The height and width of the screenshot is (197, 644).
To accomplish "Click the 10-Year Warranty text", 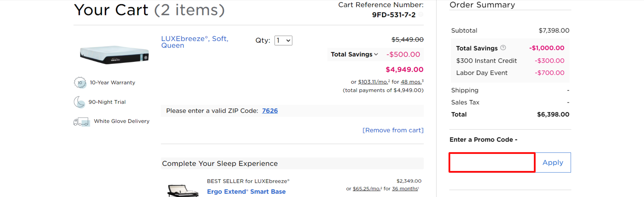I will pos(112,83).
